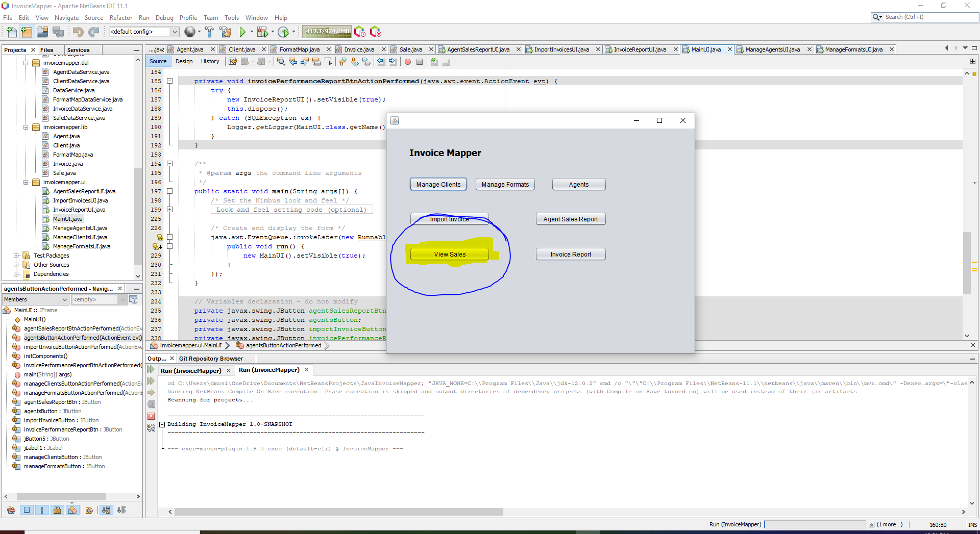
Task: Toggle Show Inherited Members in Navigator
Action: click(11, 510)
